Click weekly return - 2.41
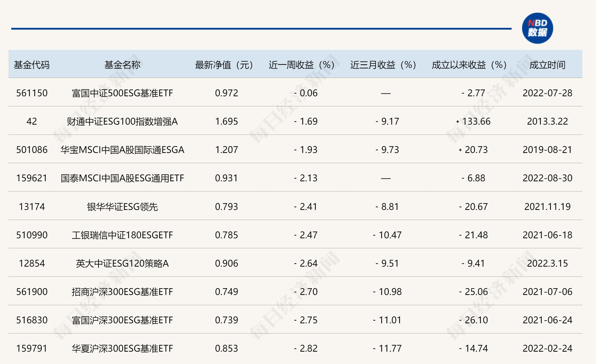 point(306,207)
